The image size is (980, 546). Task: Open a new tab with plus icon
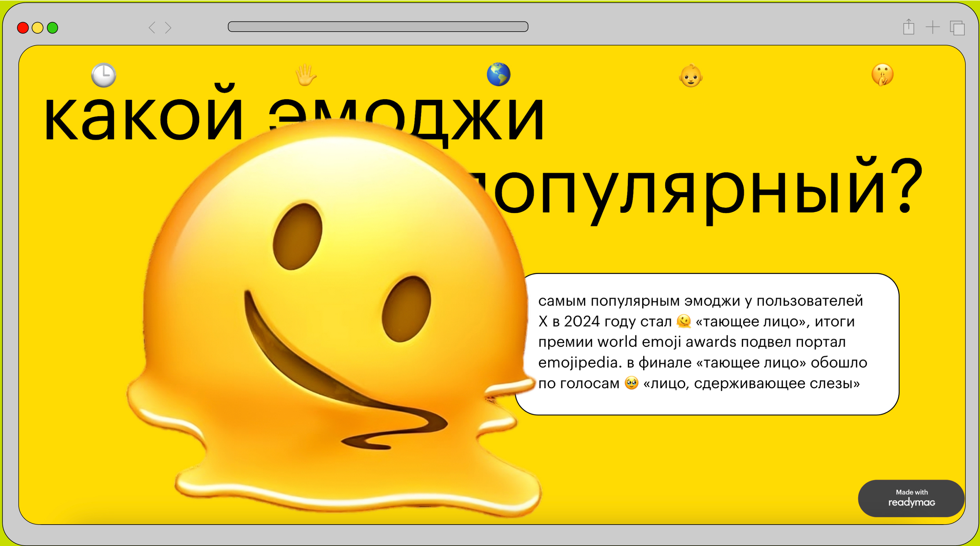(932, 27)
